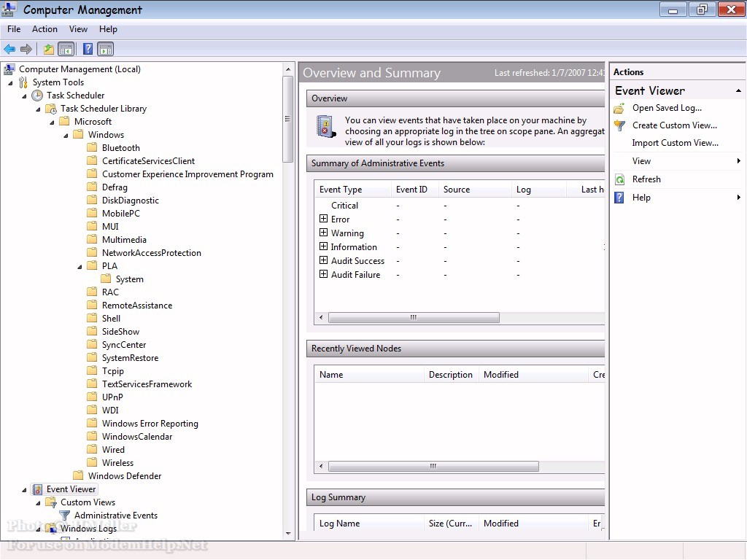
Task: Toggle the Show/Hide Console Tree toolbar icon
Action: click(66, 49)
